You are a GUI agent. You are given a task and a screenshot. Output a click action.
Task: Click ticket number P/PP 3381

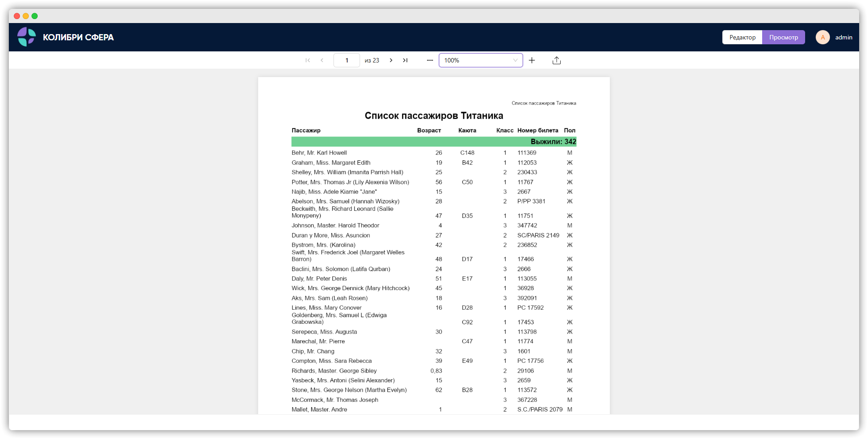click(x=531, y=201)
